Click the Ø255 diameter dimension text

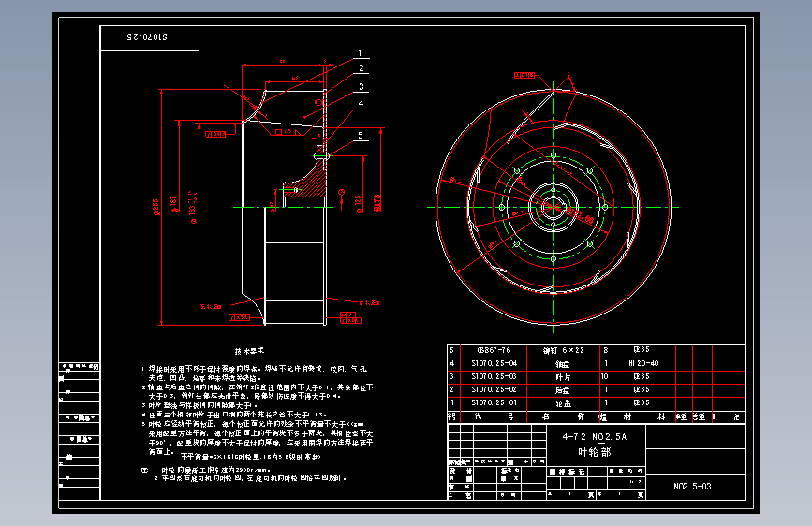[x=155, y=207]
